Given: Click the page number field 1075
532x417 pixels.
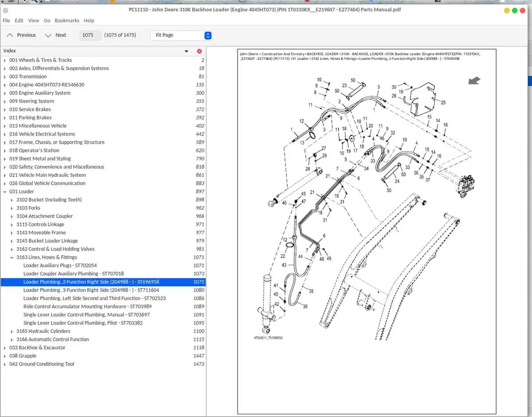Looking at the screenshot, I should click(90, 35).
